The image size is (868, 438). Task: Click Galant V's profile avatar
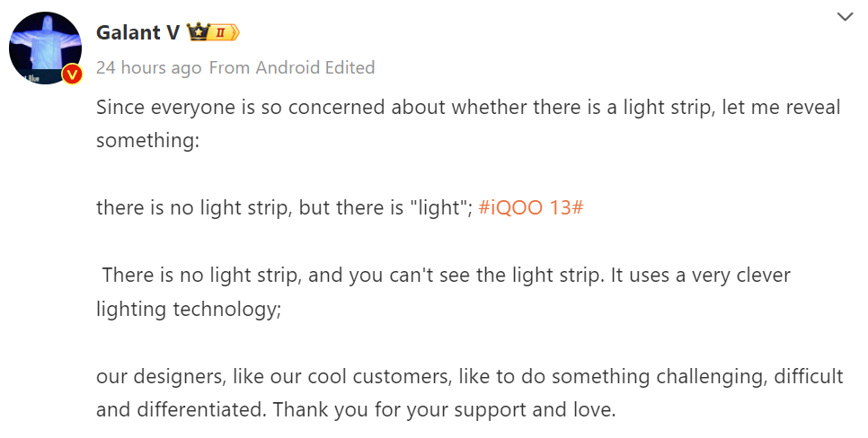pyautogui.click(x=45, y=48)
